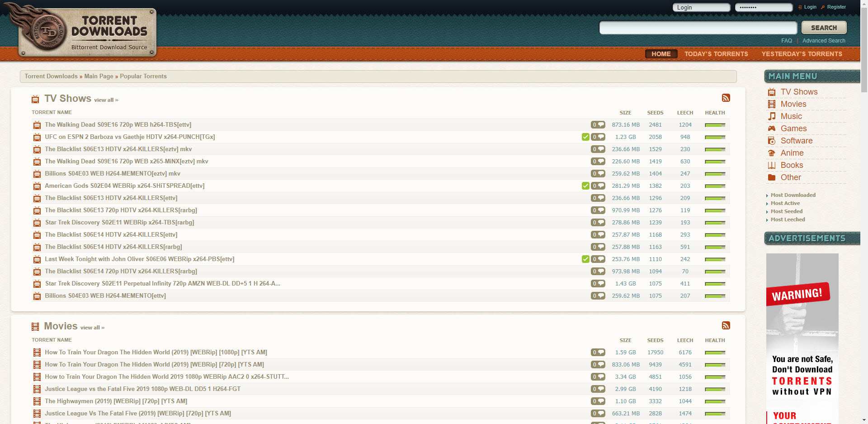Open comments bubble for Star Trek Discovery TBS[rarbg]
This screenshot has height=424, width=868.
coord(598,222)
